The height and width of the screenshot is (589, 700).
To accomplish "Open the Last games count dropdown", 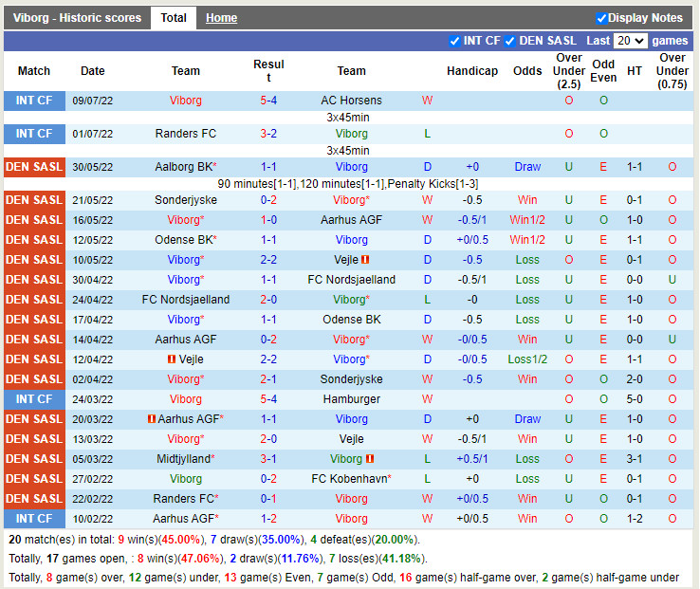I will 630,41.
